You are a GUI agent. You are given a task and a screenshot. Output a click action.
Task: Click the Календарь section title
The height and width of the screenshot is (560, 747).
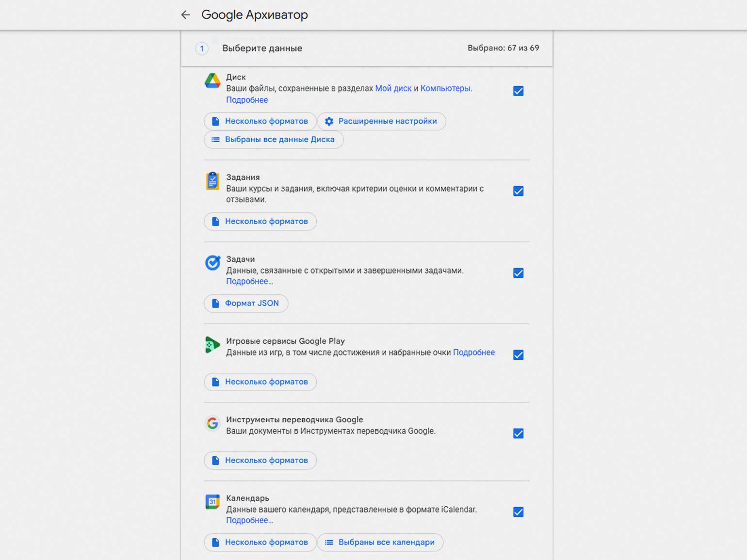click(x=247, y=498)
